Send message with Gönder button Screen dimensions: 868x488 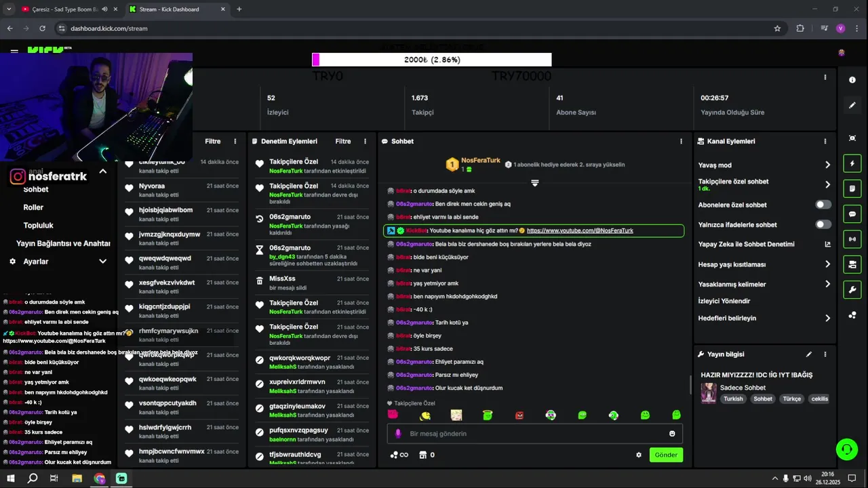pyautogui.click(x=666, y=455)
